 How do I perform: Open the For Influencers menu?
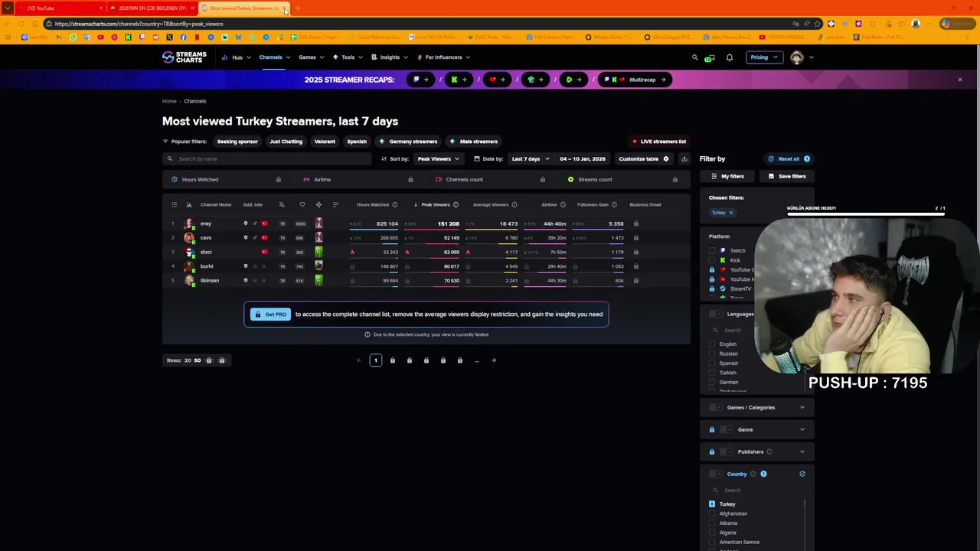pos(443,57)
